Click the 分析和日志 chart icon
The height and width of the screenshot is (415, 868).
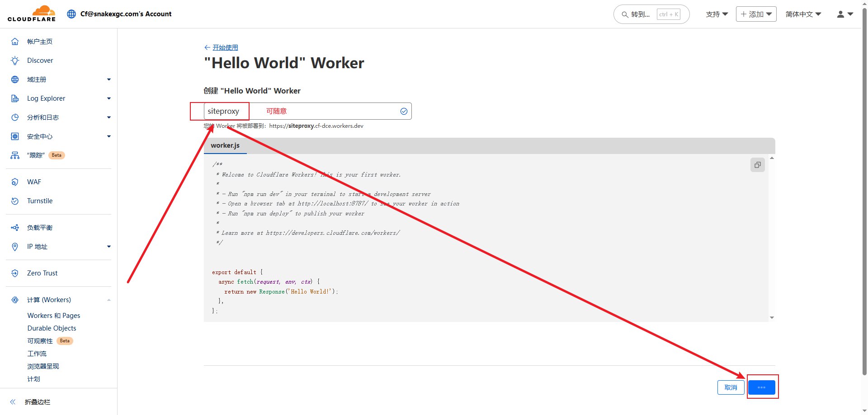pos(15,117)
